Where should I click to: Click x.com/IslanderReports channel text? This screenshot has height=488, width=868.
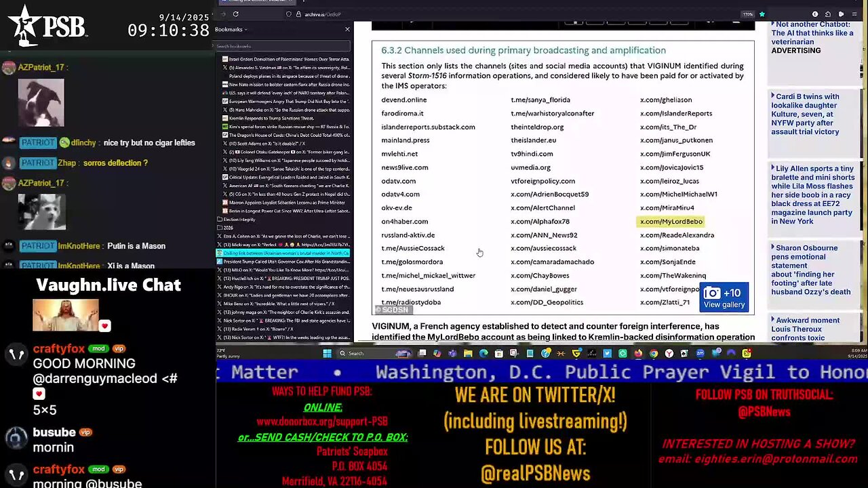[676, 113]
